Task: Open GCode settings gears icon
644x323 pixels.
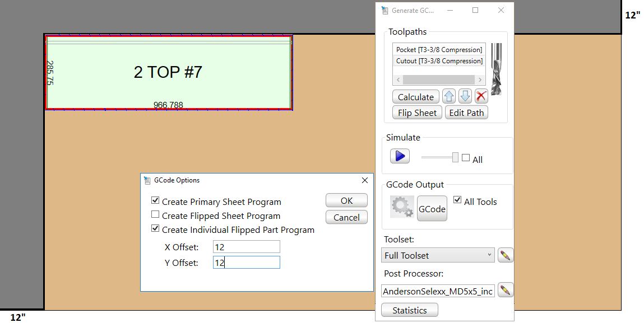Action: click(x=402, y=207)
